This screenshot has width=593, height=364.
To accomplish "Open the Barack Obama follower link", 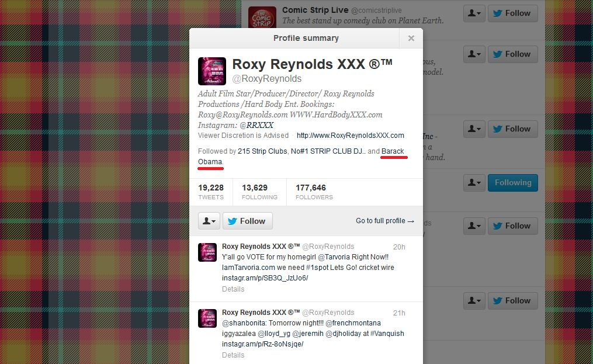I will click(x=393, y=151).
